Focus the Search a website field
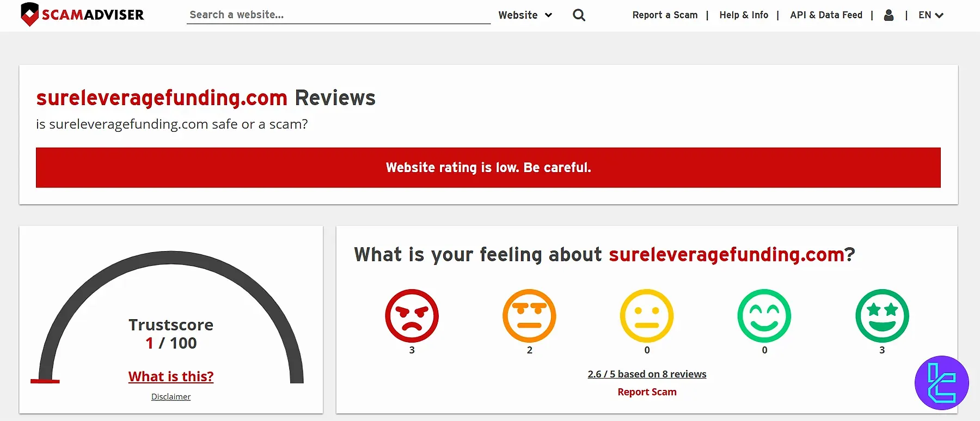The width and height of the screenshot is (980, 421). coord(338,15)
